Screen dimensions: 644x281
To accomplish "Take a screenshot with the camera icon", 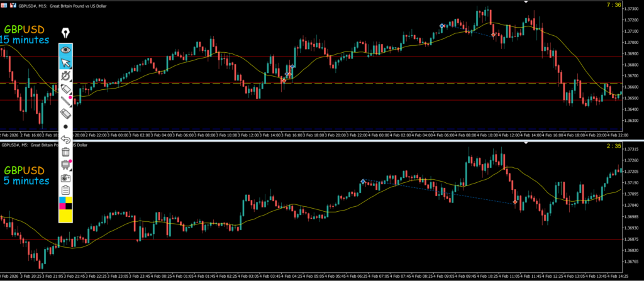I will click(x=66, y=177).
